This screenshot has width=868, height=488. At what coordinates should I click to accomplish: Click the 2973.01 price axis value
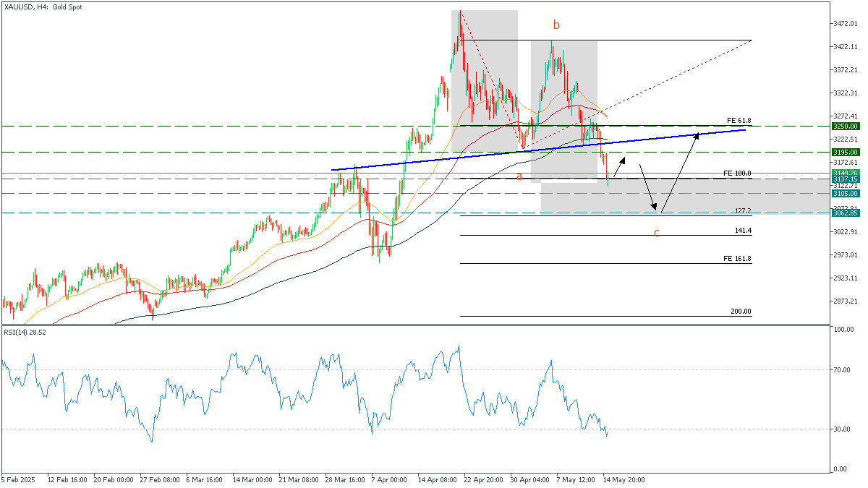point(845,254)
